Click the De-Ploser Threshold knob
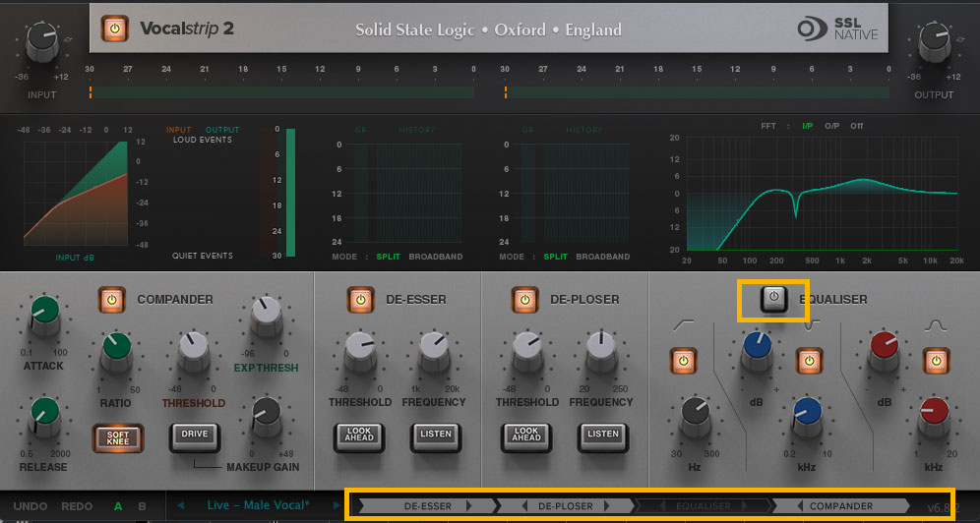The image size is (980, 523). tap(527, 350)
